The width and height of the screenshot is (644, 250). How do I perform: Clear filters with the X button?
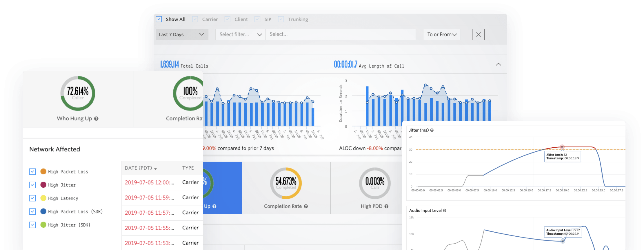pyautogui.click(x=479, y=35)
